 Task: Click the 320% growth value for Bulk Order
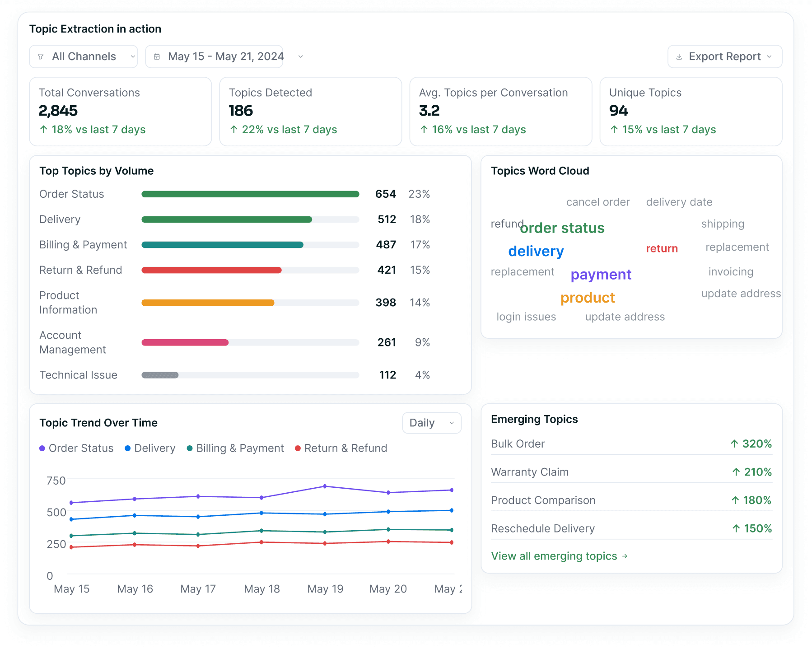point(757,444)
